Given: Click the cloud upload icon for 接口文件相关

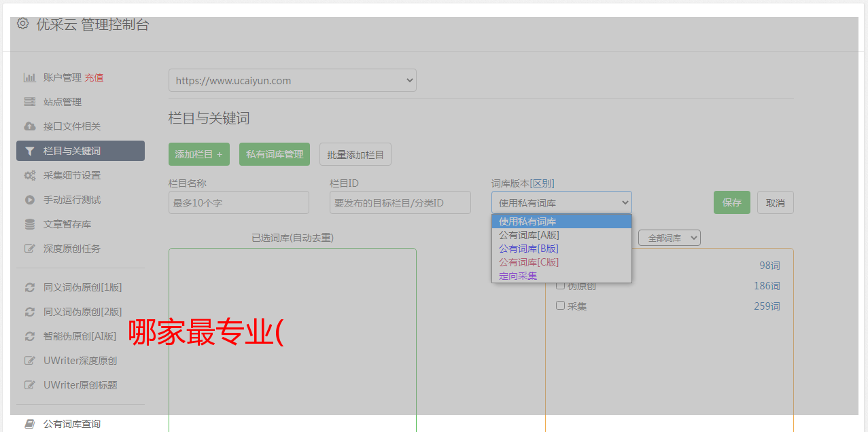Looking at the screenshot, I should pyautogui.click(x=29, y=126).
